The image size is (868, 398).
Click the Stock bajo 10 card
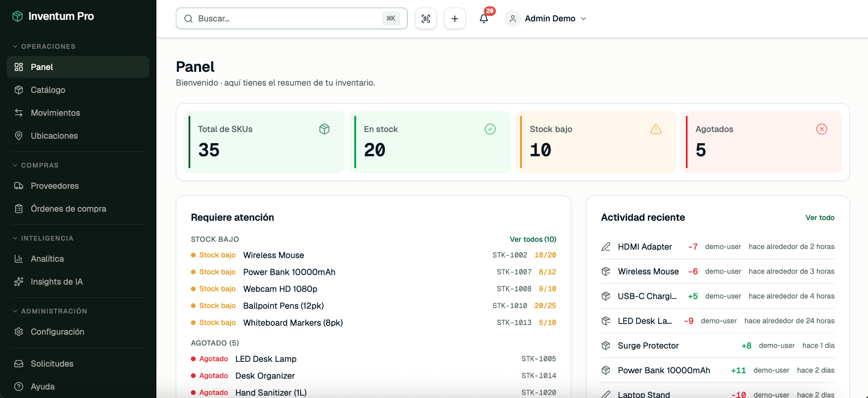596,142
